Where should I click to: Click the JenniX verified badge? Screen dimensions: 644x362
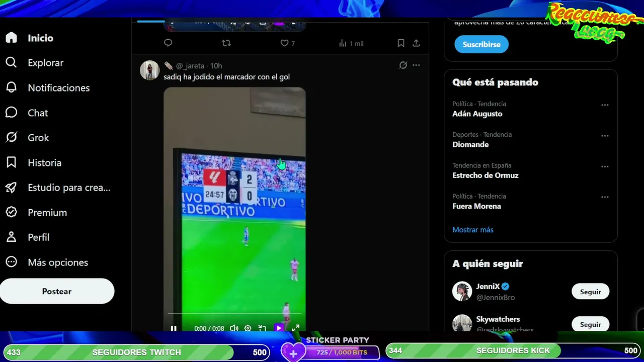click(506, 287)
